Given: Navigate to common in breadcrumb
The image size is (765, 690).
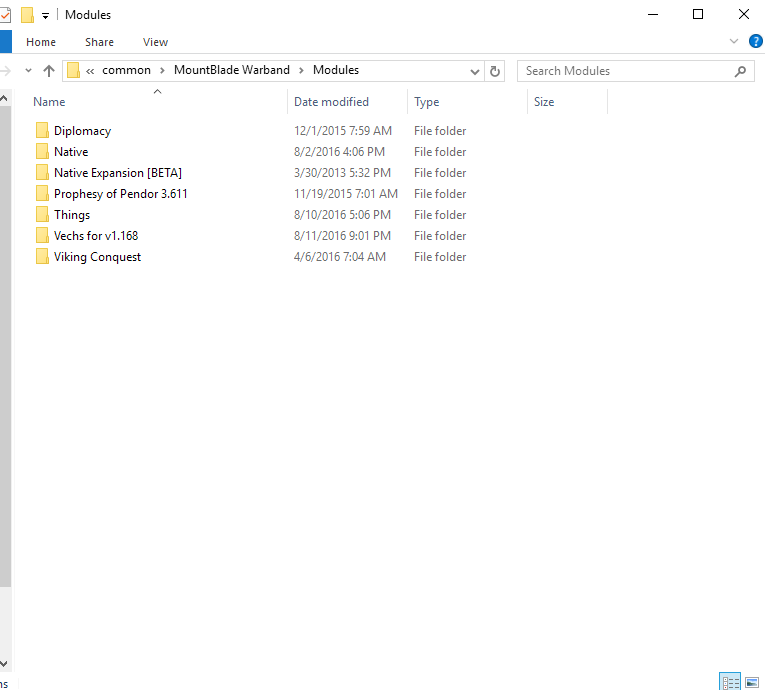Looking at the screenshot, I should click(126, 70).
